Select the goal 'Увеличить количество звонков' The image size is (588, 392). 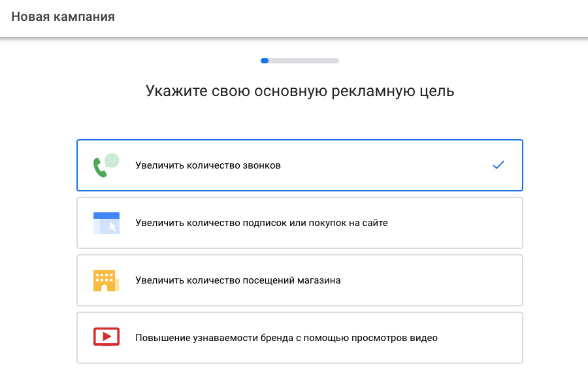pos(208,165)
